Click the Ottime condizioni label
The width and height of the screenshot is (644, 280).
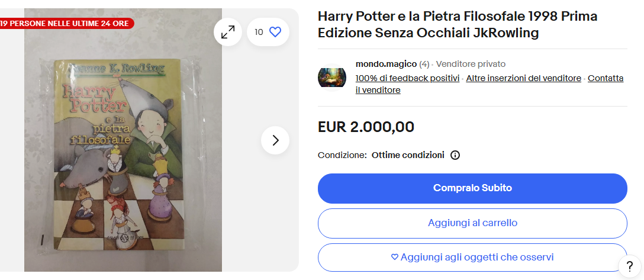pyautogui.click(x=408, y=155)
